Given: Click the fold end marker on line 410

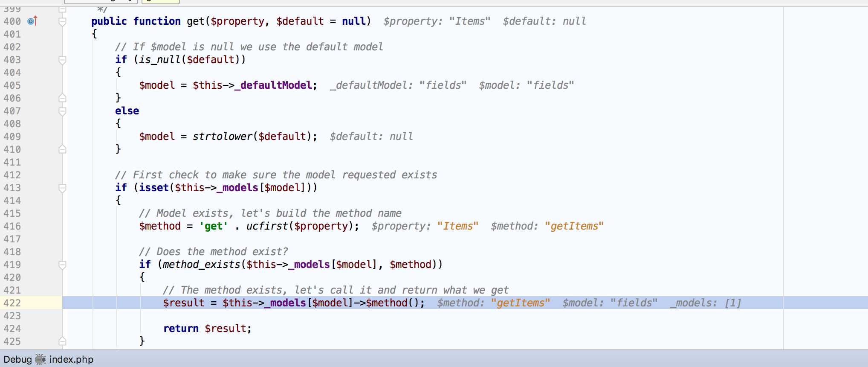Looking at the screenshot, I should click(62, 149).
